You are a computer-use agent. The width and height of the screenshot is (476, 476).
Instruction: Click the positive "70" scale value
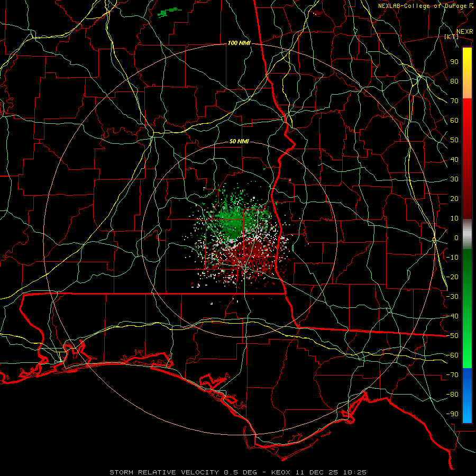click(x=454, y=101)
